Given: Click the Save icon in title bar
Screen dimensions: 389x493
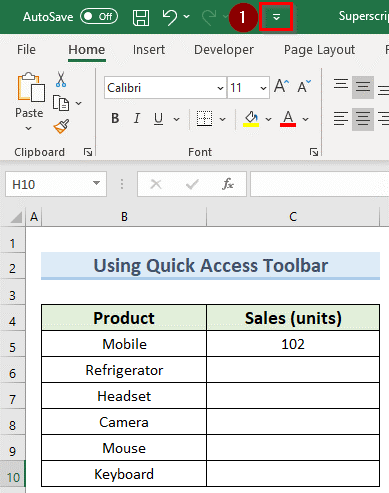Looking at the screenshot, I should [141, 17].
